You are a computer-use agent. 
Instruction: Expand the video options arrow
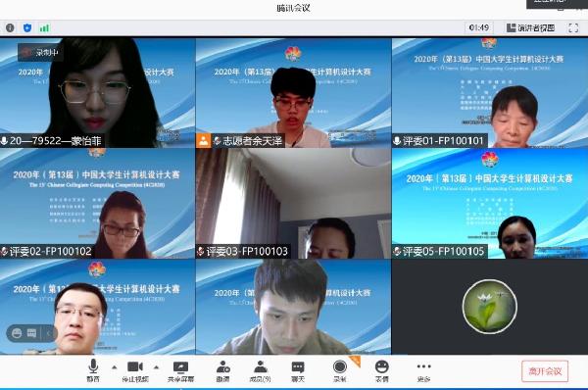(x=157, y=367)
